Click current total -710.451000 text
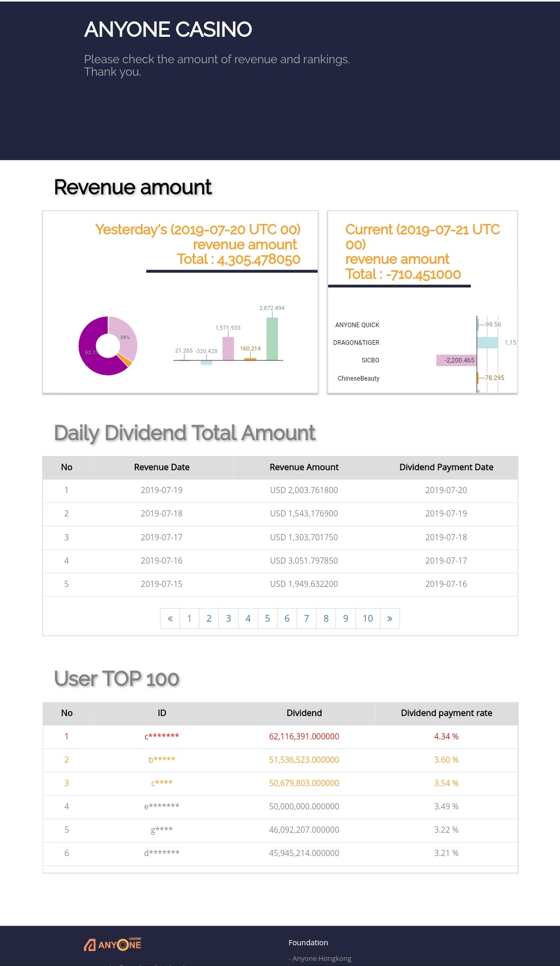Image resolution: width=560 pixels, height=966 pixels. pos(403,274)
